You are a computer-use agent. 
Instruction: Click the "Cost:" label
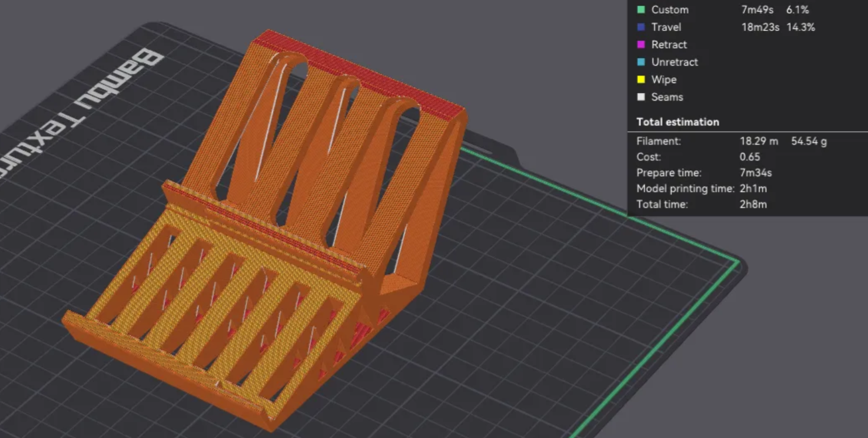[649, 157]
